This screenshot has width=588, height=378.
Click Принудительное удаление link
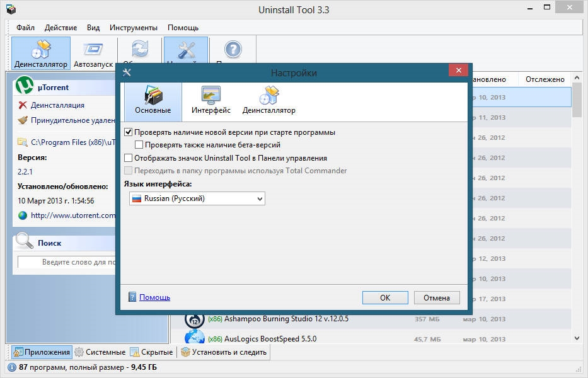coord(73,120)
